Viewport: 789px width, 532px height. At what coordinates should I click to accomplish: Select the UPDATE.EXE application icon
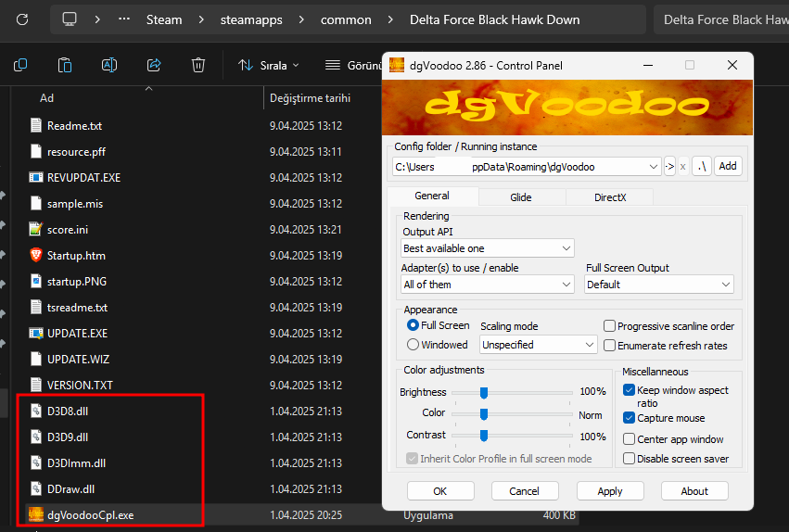(x=36, y=334)
